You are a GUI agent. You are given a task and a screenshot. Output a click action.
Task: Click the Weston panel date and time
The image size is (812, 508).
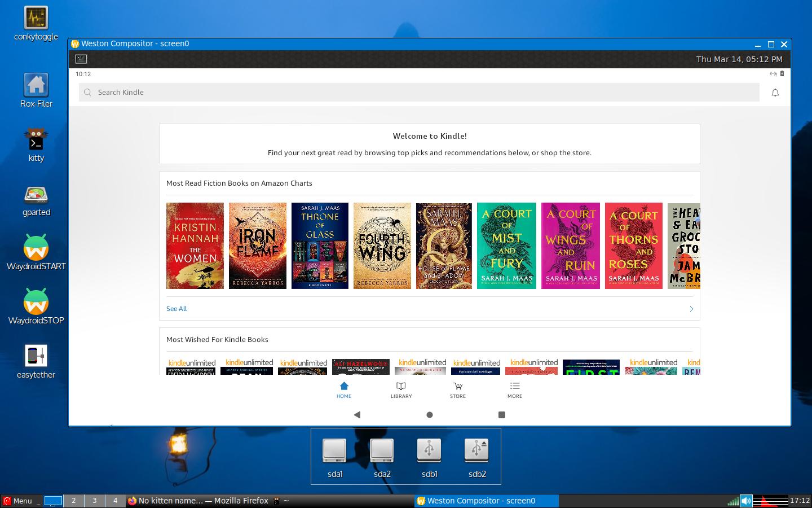739,59
